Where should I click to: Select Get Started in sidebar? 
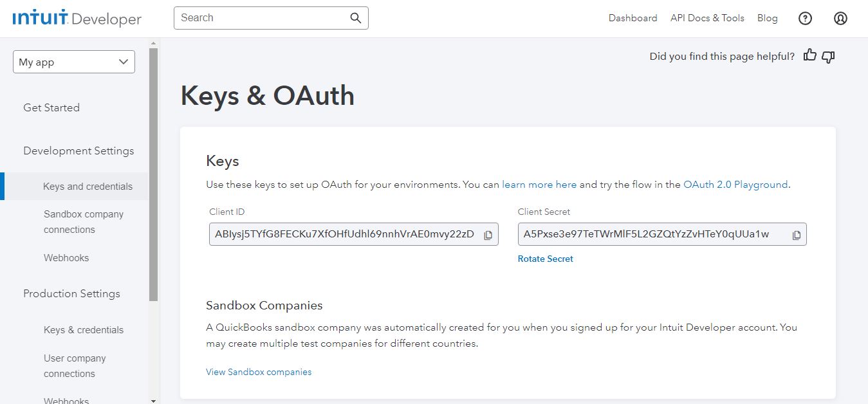point(51,107)
